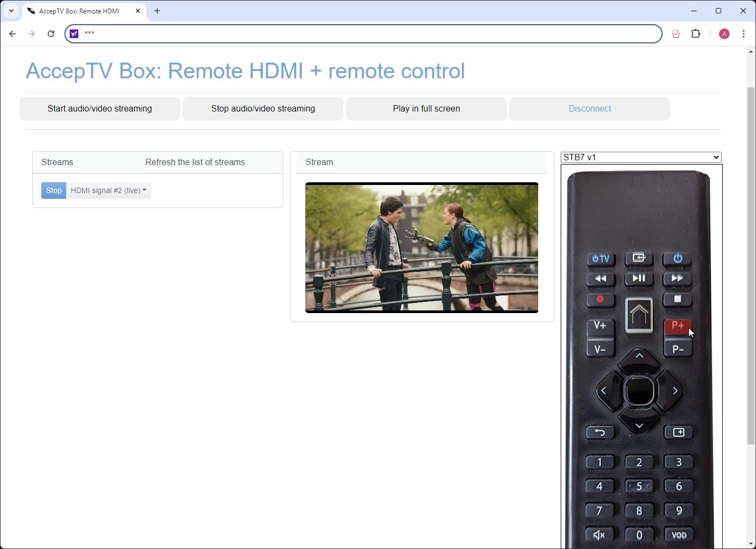Click the mute button on remote

tap(600, 535)
